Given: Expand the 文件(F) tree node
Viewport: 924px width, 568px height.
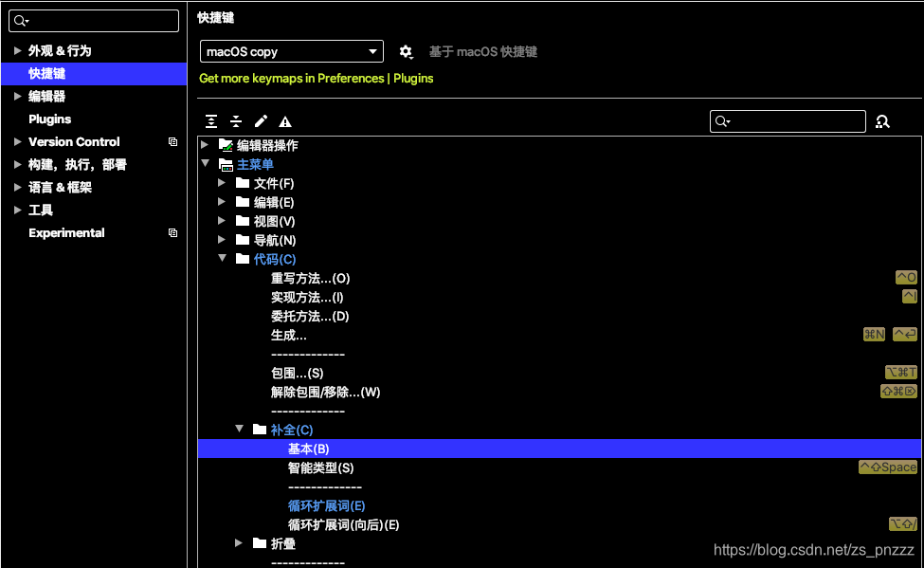Looking at the screenshot, I should click(x=222, y=183).
